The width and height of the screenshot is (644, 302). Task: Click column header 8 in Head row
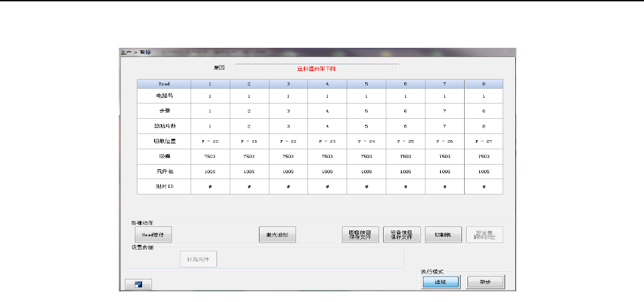pyautogui.click(x=484, y=84)
